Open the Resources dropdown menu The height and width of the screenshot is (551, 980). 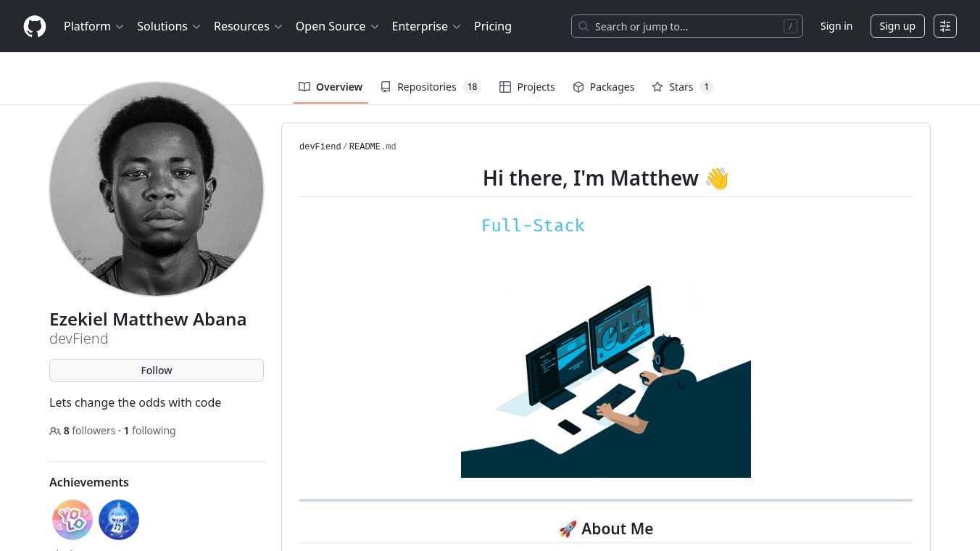tap(247, 26)
